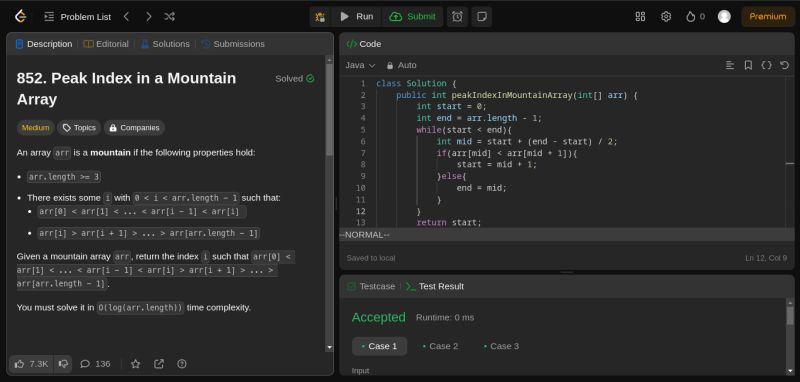Viewport: 800px width, 382px height.
Task: Expand the Topics tag
Action: [79, 128]
